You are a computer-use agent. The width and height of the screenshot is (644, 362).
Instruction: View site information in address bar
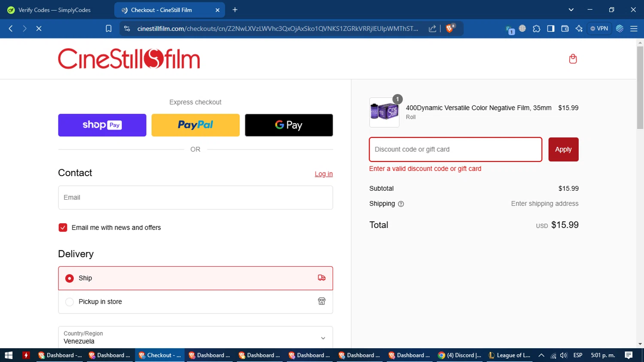point(127,28)
